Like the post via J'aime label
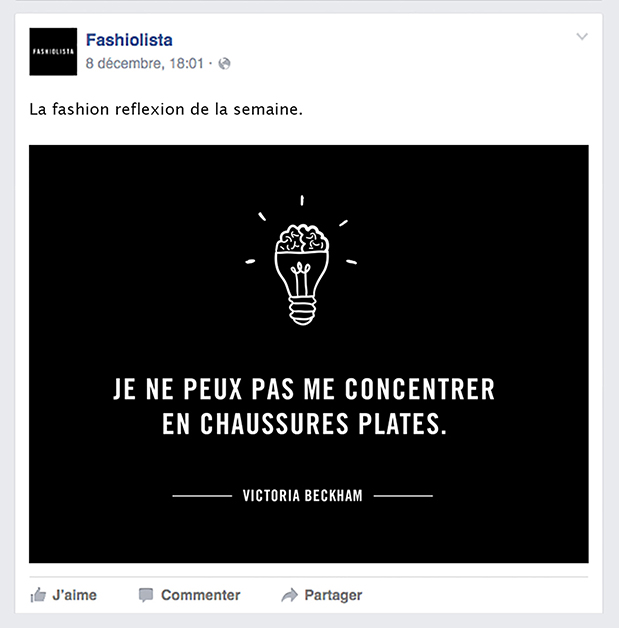Viewport: 619px width, 628px height. pyautogui.click(x=74, y=595)
